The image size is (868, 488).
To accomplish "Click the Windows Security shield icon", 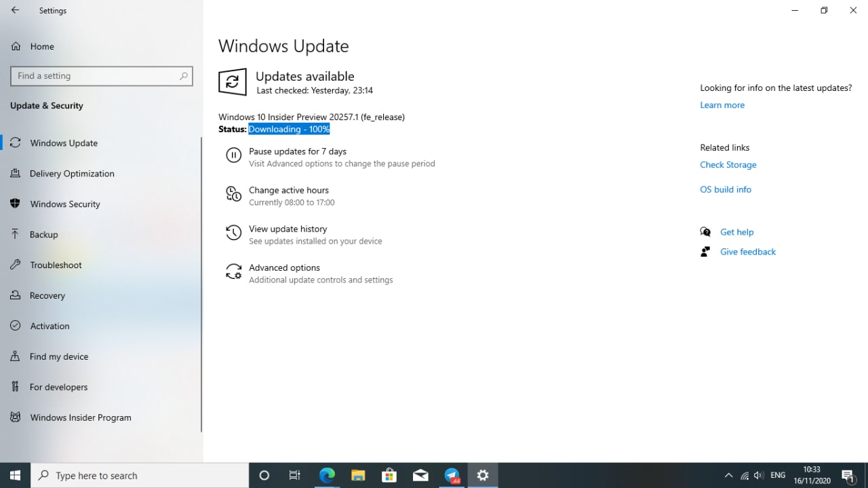I will tap(15, 204).
